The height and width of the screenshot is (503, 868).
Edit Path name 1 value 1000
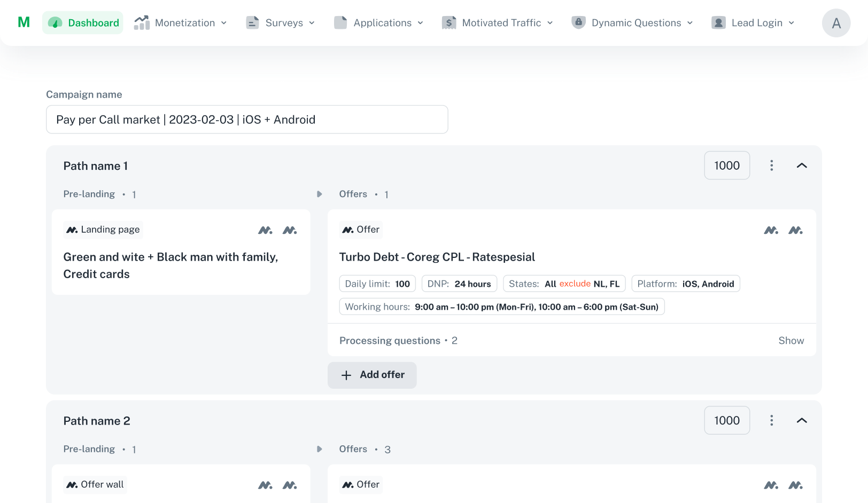click(727, 166)
